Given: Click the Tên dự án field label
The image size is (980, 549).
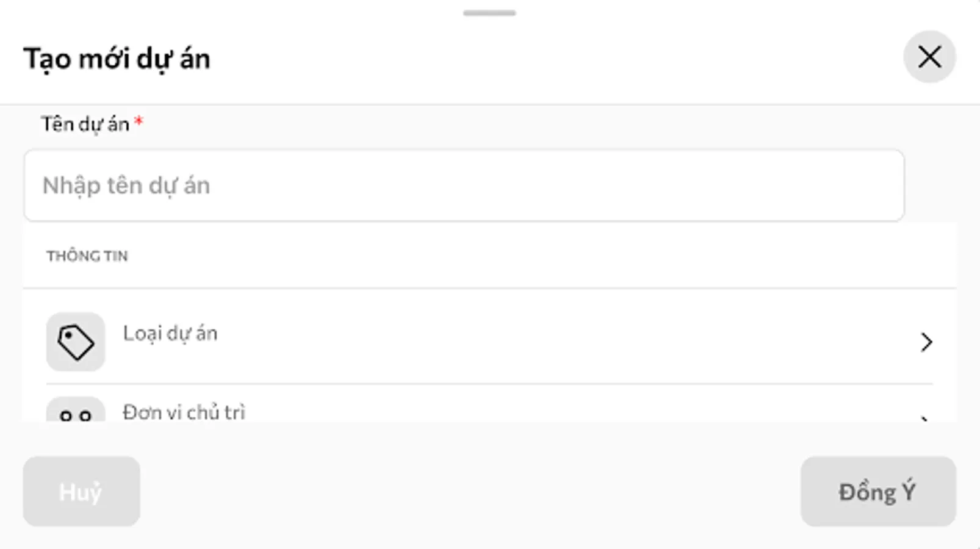Looking at the screenshot, I should pos(85,124).
